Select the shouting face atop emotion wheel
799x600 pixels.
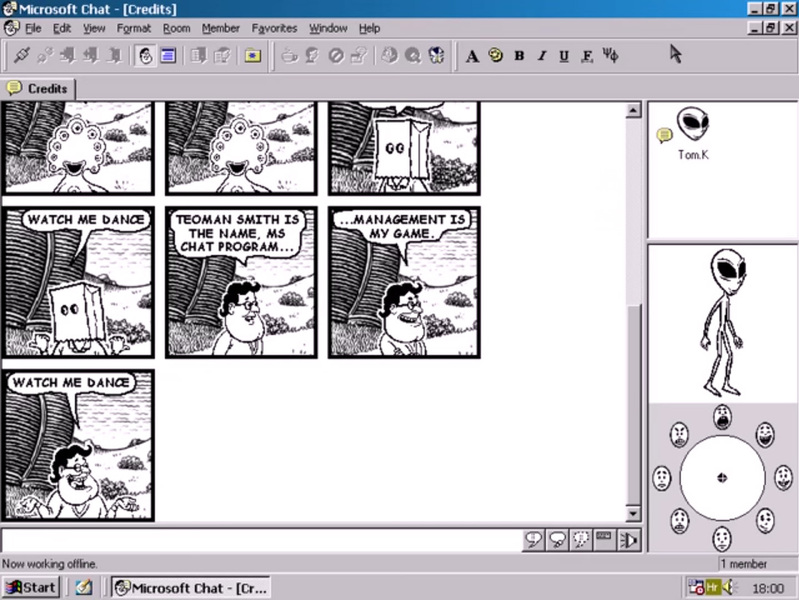(x=722, y=417)
